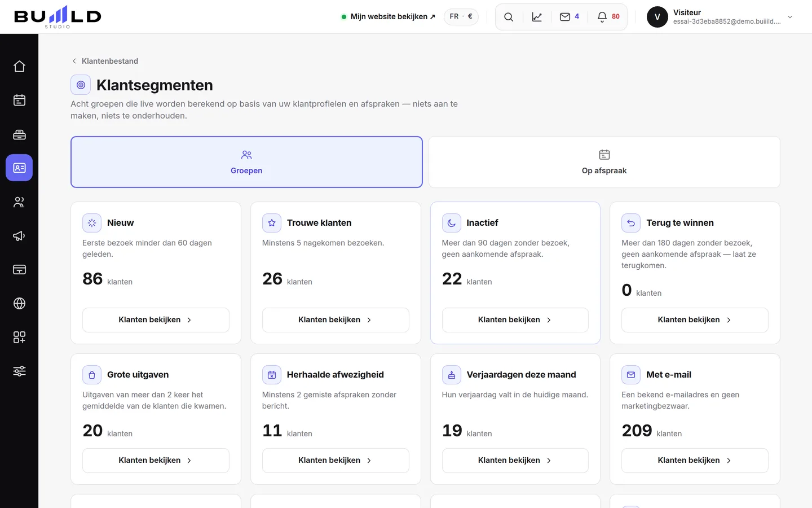Open the calendar icon in sidebar
This screenshot has height=508, width=812.
point(19,100)
